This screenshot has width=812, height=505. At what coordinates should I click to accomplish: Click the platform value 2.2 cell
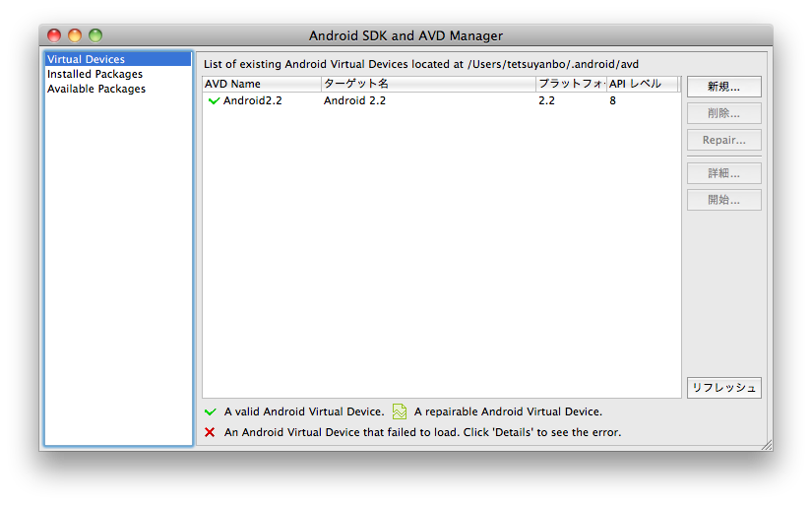(546, 100)
